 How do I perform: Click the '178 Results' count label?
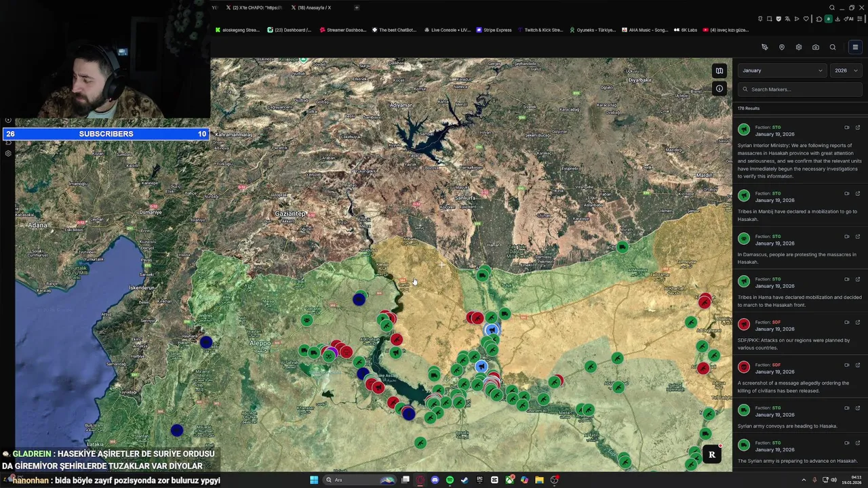(749, 108)
